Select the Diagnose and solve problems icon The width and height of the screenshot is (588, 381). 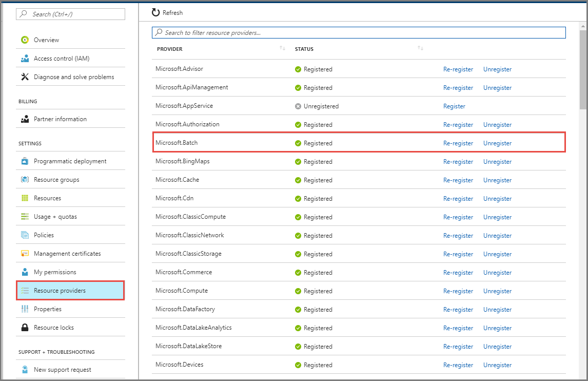pyautogui.click(x=25, y=77)
